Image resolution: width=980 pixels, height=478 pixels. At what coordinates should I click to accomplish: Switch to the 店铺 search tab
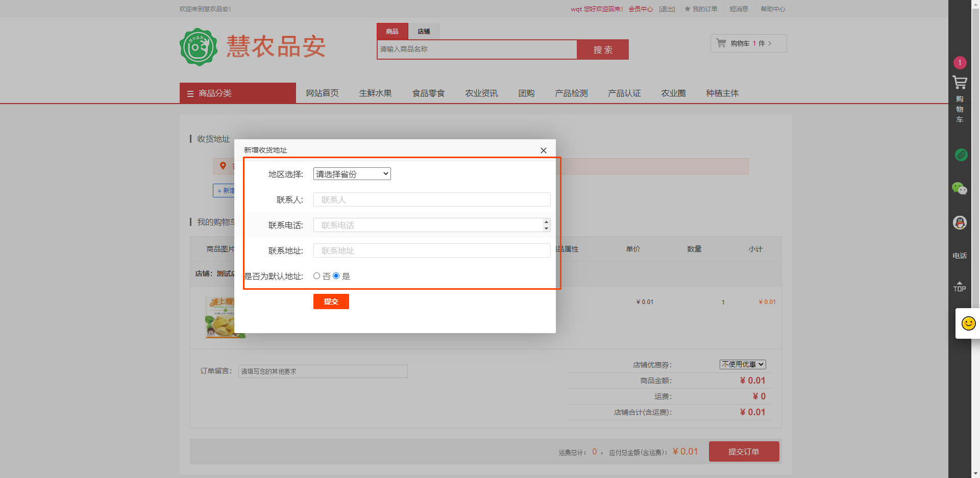(424, 32)
